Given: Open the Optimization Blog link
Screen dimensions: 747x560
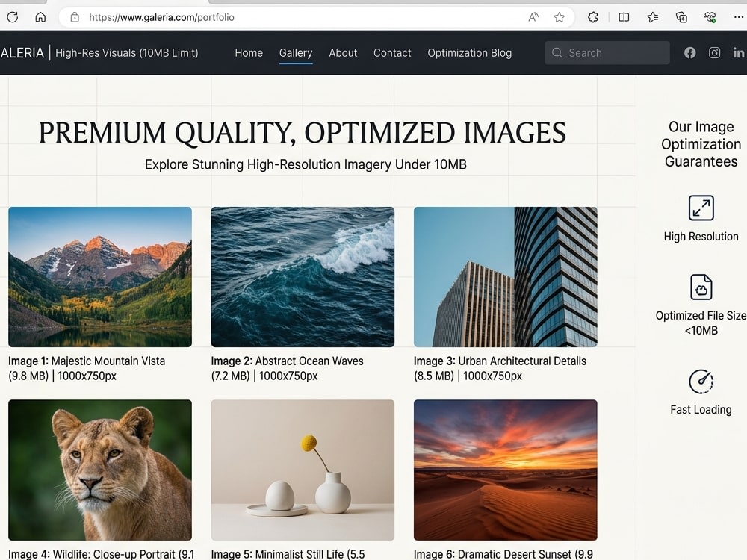Looking at the screenshot, I should [469, 53].
